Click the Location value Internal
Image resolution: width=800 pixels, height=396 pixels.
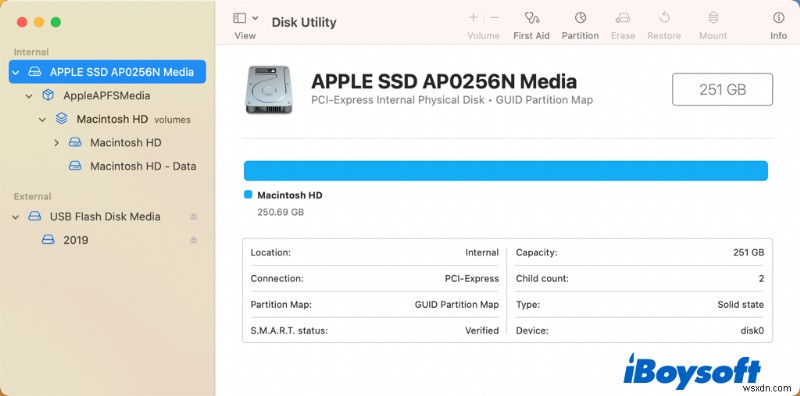coord(482,253)
